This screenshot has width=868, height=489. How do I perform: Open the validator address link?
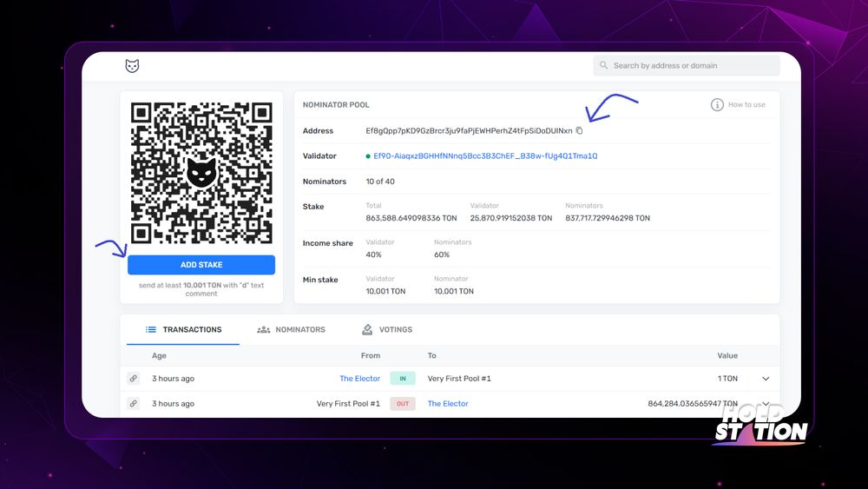(x=485, y=156)
